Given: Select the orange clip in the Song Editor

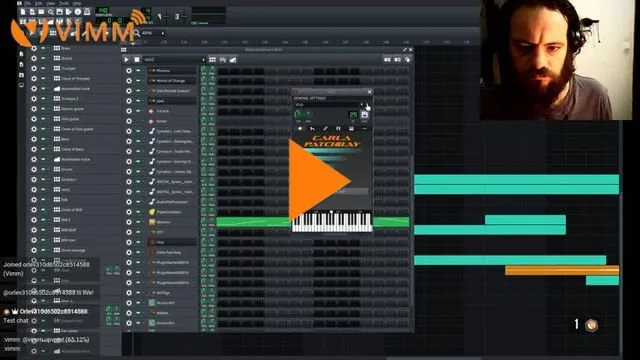Looking at the screenshot, I should coord(562,270).
